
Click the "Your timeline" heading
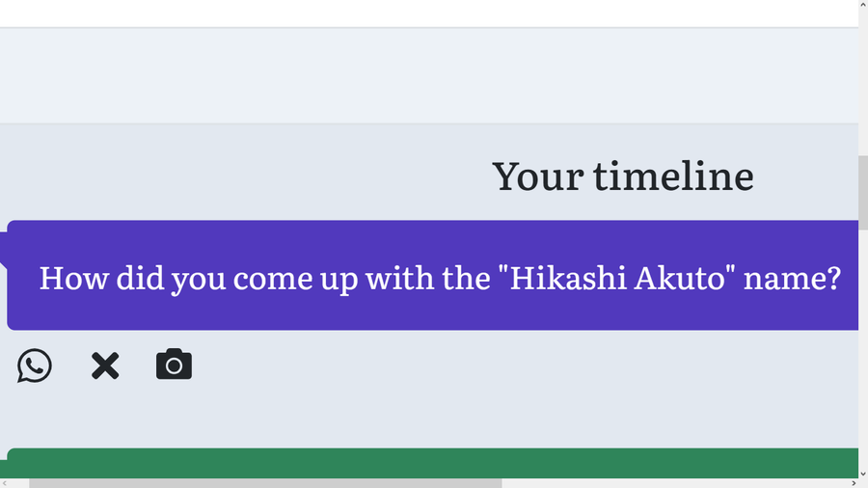tap(622, 176)
